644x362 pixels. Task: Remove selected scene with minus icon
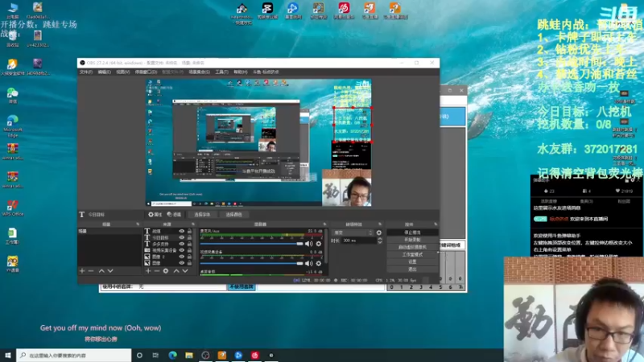(91, 271)
